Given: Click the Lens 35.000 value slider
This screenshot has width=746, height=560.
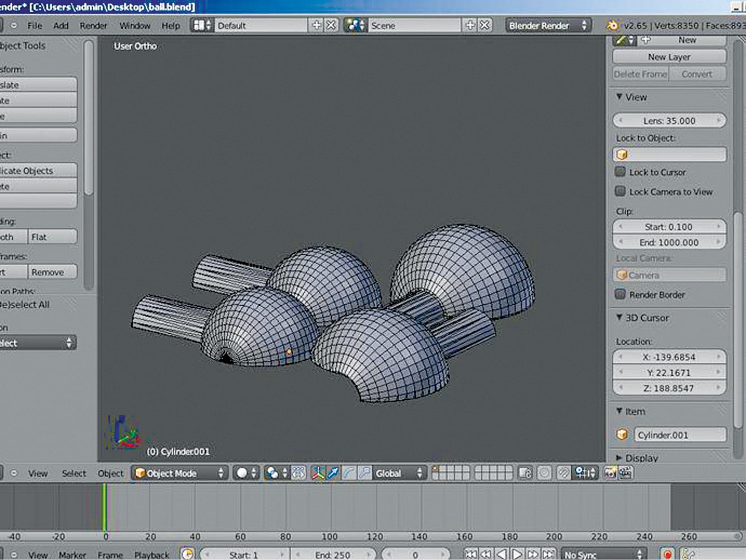Looking at the screenshot, I should (669, 120).
